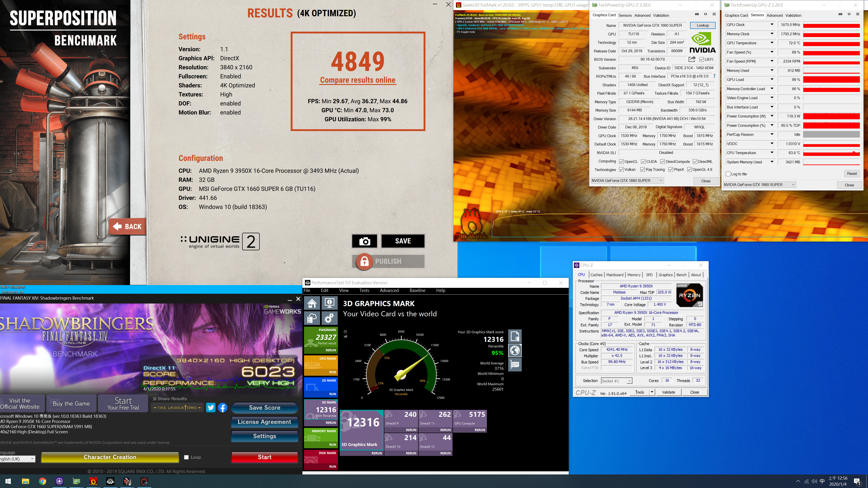This screenshot has height=488, width=868.
Task: Toggle the CUDA checkbox in GPU-Z
Action: tap(643, 162)
